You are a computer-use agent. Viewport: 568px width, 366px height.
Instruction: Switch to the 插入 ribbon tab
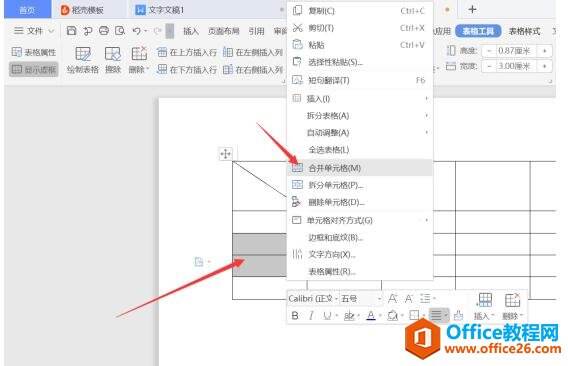tap(191, 31)
